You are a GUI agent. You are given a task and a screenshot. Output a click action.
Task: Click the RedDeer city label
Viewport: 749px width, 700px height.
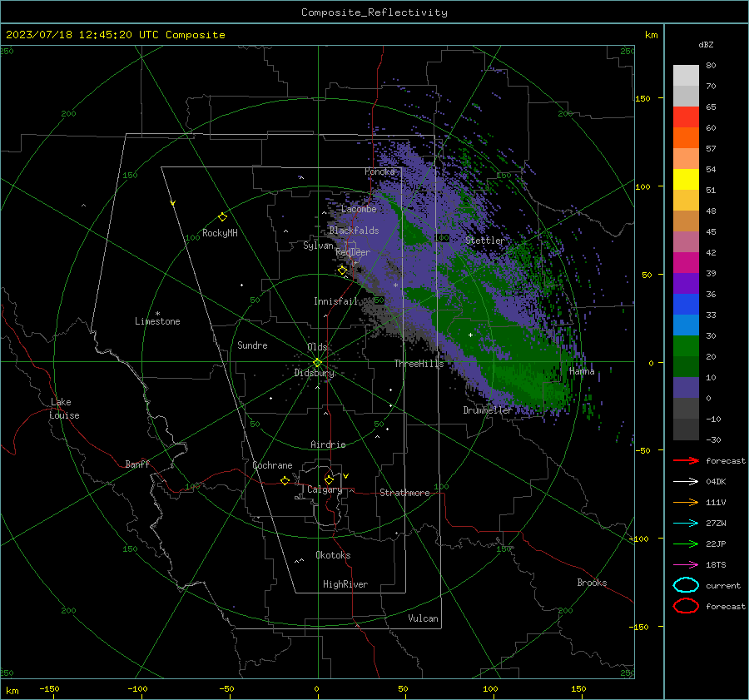[353, 252]
